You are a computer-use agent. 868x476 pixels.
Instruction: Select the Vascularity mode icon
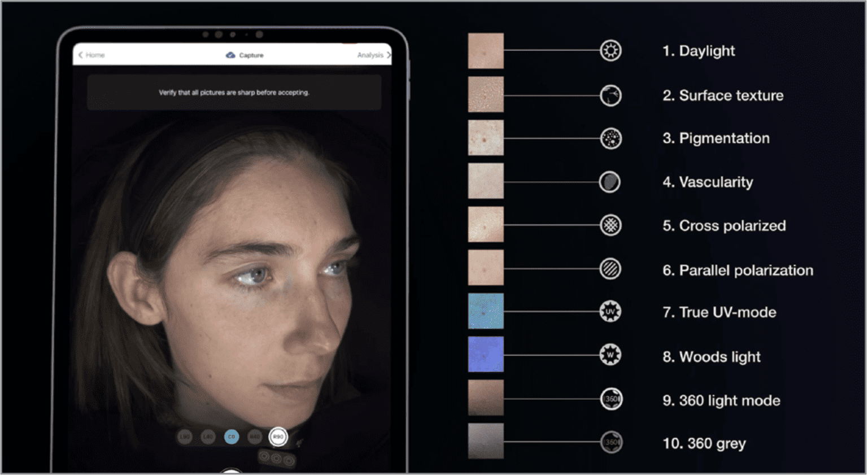coord(610,182)
